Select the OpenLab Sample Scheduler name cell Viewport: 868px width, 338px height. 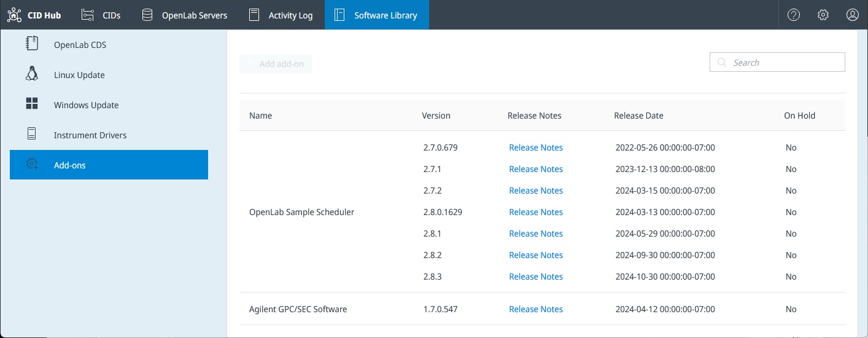pyautogui.click(x=301, y=212)
